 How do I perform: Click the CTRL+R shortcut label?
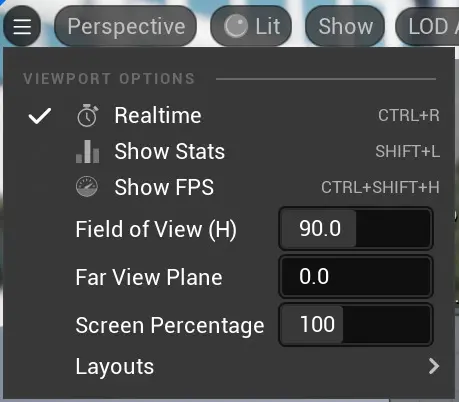tap(409, 116)
